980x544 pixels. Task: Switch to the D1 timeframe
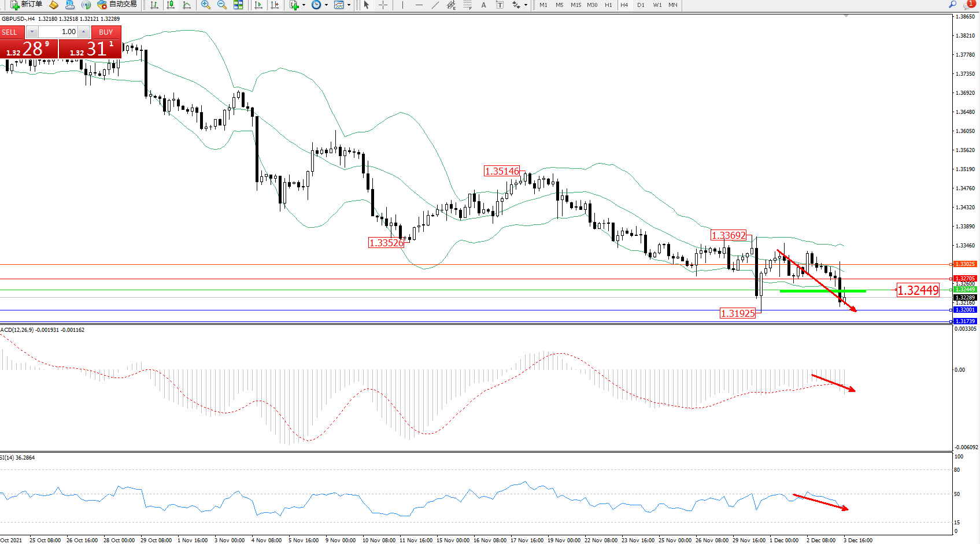[x=641, y=5]
